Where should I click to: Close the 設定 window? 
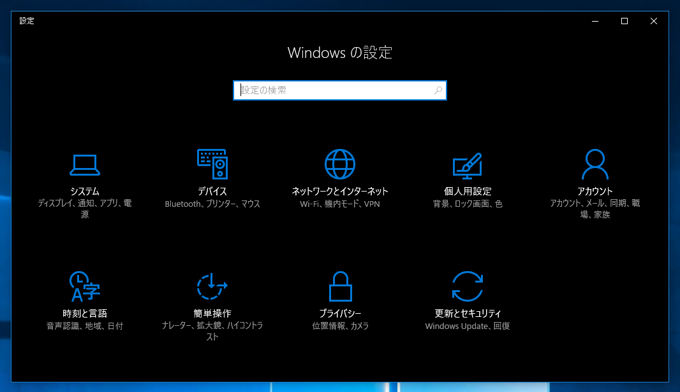(654, 21)
